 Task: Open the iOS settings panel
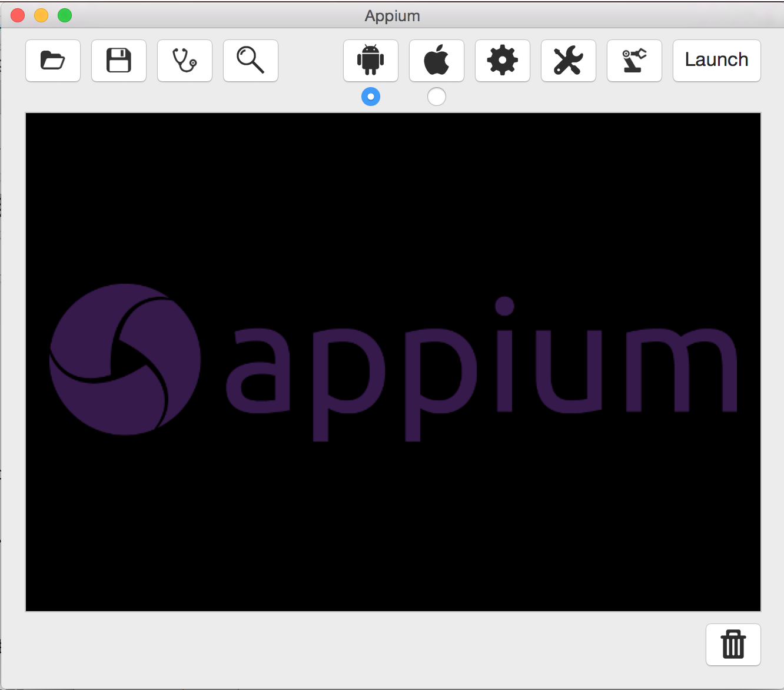(436, 60)
